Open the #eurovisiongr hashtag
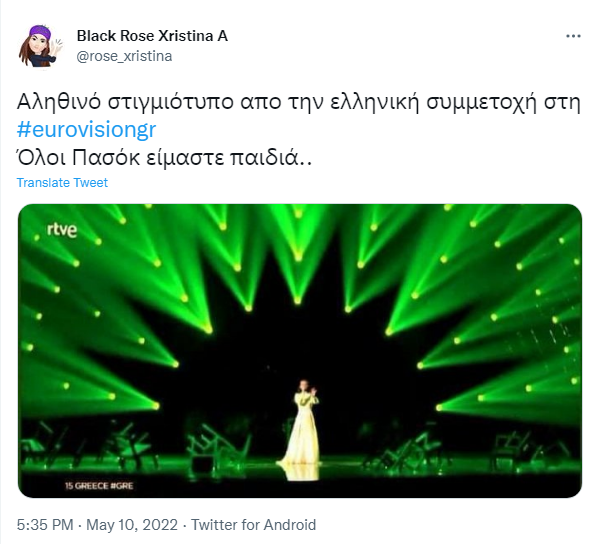This screenshot has width=597, height=544. [86, 129]
